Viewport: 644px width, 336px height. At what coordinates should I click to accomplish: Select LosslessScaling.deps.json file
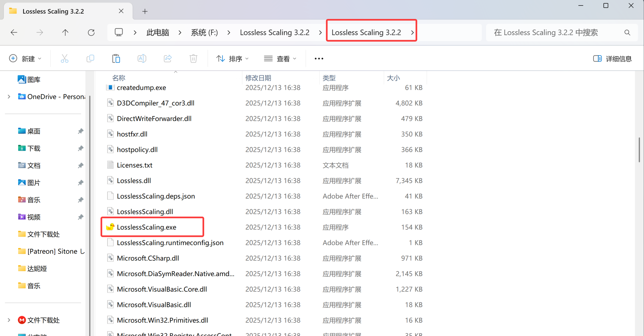(x=156, y=196)
